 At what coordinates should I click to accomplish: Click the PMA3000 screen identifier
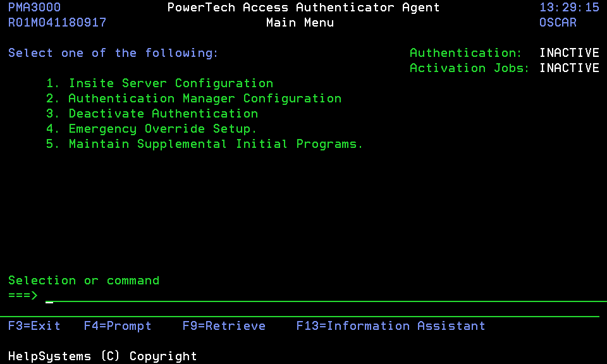(35, 8)
